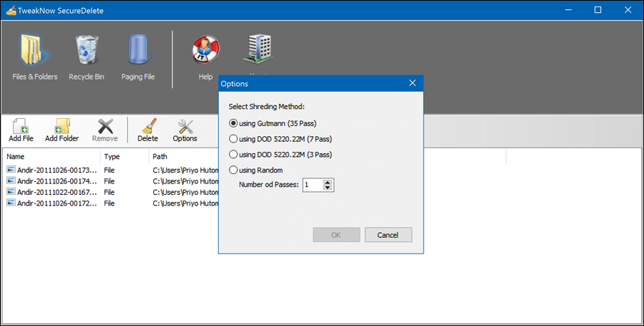The height and width of the screenshot is (326, 644).
Task: Select file Andir-20111026-00172 in list
Action: coord(57,203)
